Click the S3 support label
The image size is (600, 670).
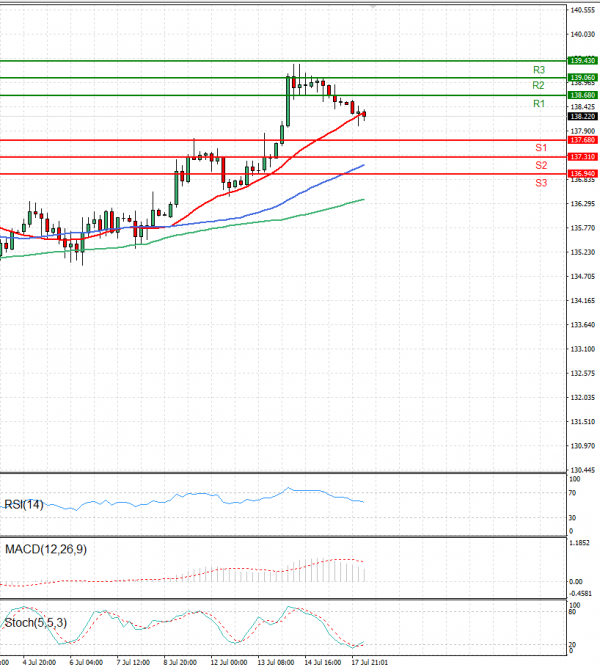pyautogui.click(x=540, y=183)
